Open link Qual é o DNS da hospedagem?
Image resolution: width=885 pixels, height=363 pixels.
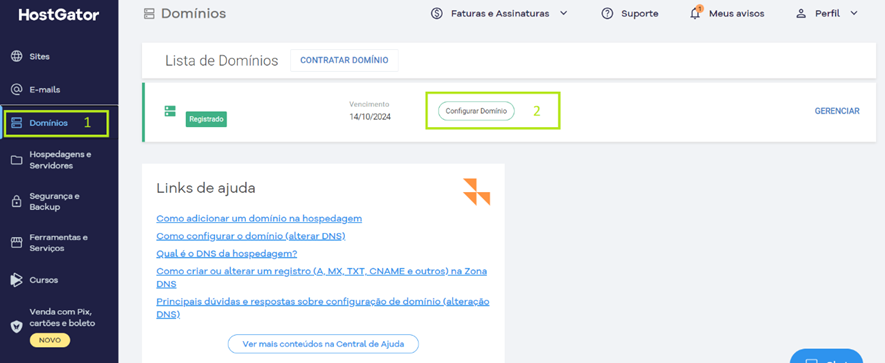pyautogui.click(x=227, y=253)
